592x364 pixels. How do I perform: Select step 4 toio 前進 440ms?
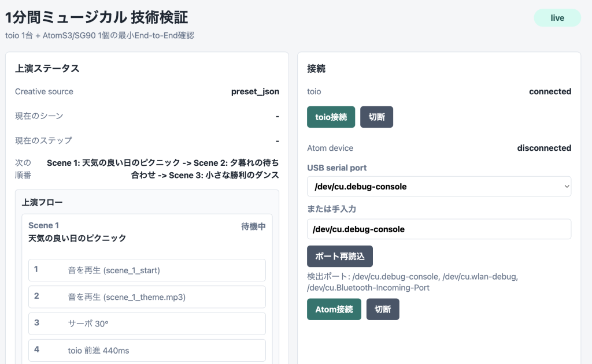point(147,350)
